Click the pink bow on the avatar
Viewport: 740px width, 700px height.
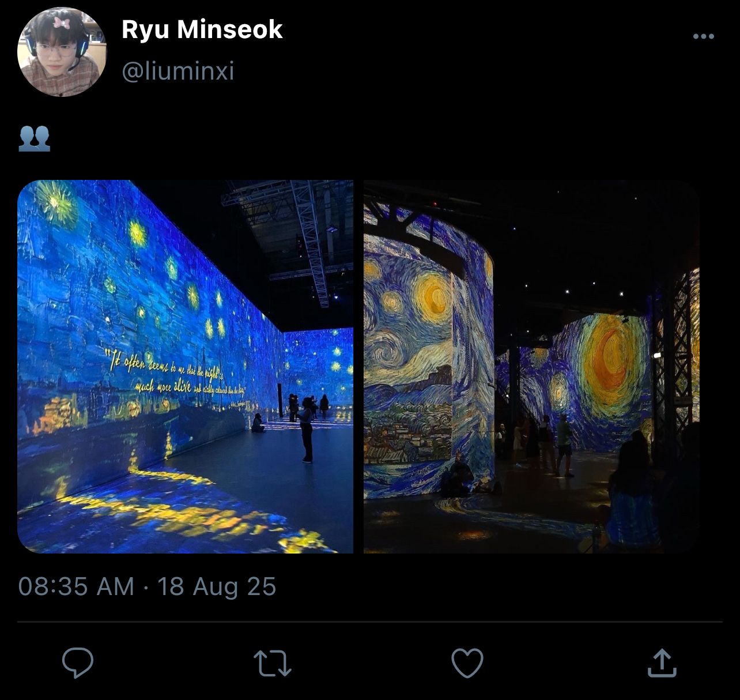point(61,24)
